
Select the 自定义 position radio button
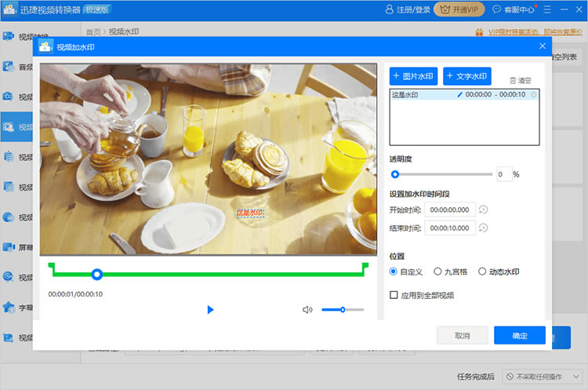394,272
